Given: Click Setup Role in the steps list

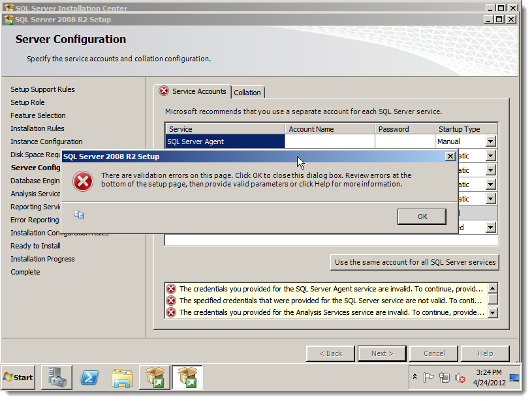Looking at the screenshot, I should 27,102.
